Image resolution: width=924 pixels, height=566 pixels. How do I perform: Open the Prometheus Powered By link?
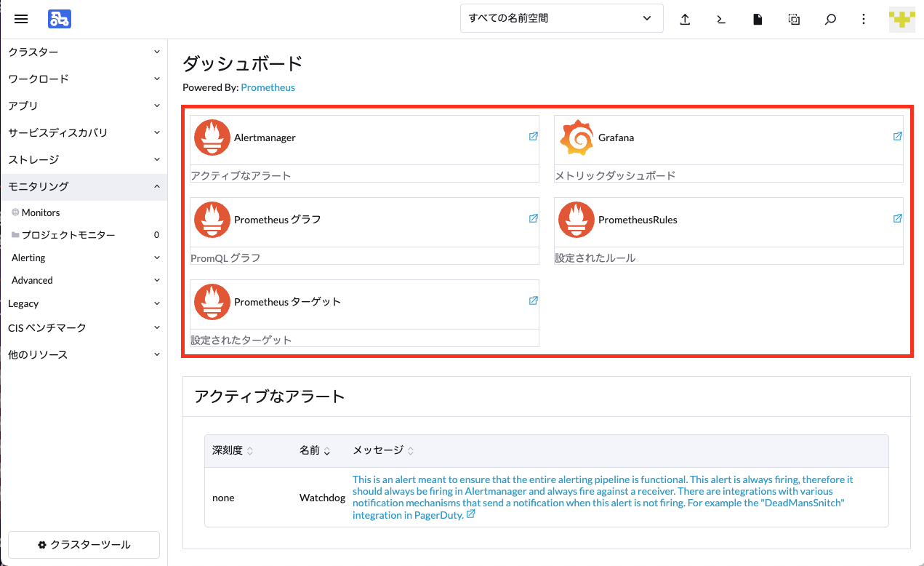coord(268,87)
